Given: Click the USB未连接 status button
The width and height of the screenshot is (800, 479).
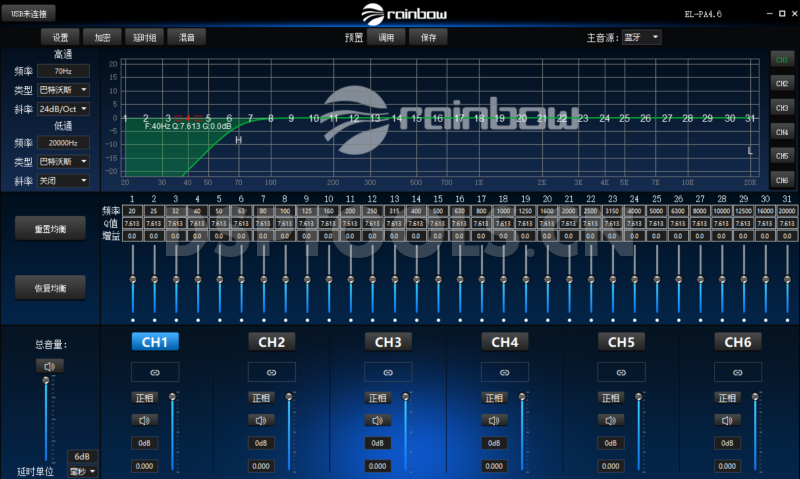Looking at the screenshot, I should coord(29,14).
